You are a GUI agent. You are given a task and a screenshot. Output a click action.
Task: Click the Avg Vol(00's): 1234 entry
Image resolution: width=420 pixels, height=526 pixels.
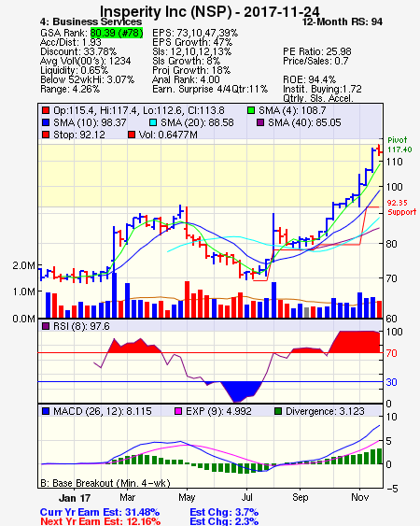tap(86, 61)
